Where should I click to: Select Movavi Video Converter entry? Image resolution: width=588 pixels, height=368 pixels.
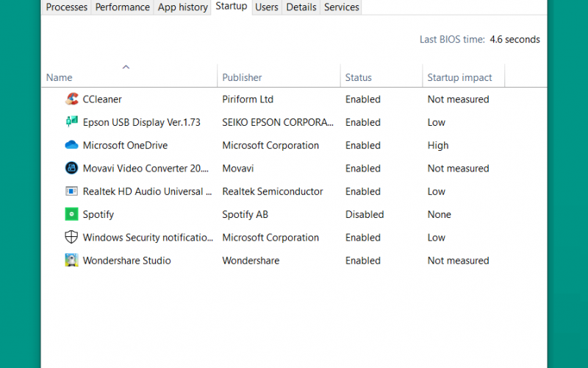tap(146, 169)
